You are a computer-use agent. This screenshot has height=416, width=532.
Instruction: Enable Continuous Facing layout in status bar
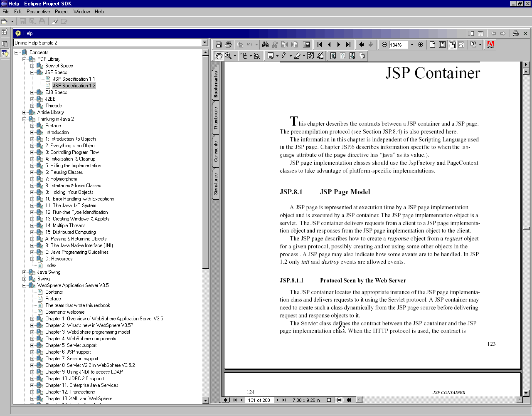[x=349, y=400]
